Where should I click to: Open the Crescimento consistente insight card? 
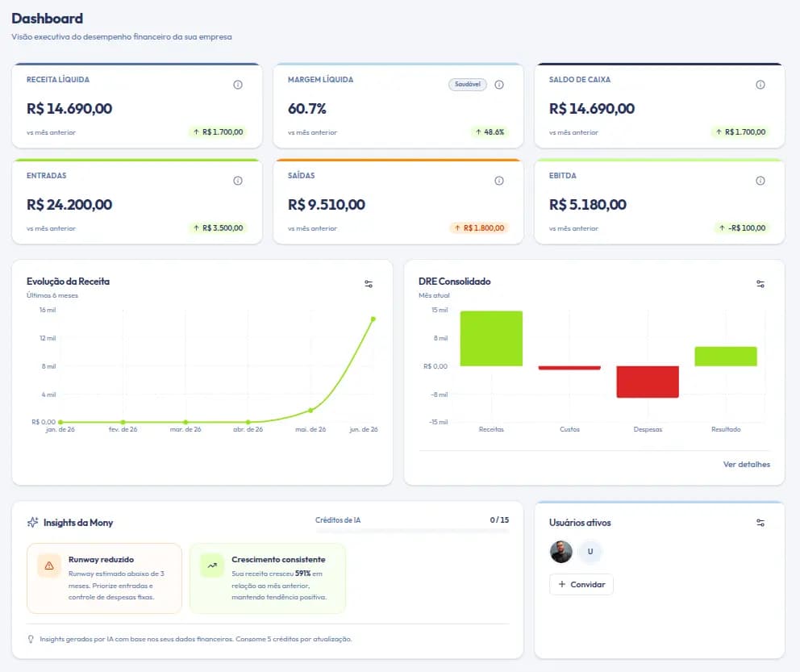click(x=268, y=578)
